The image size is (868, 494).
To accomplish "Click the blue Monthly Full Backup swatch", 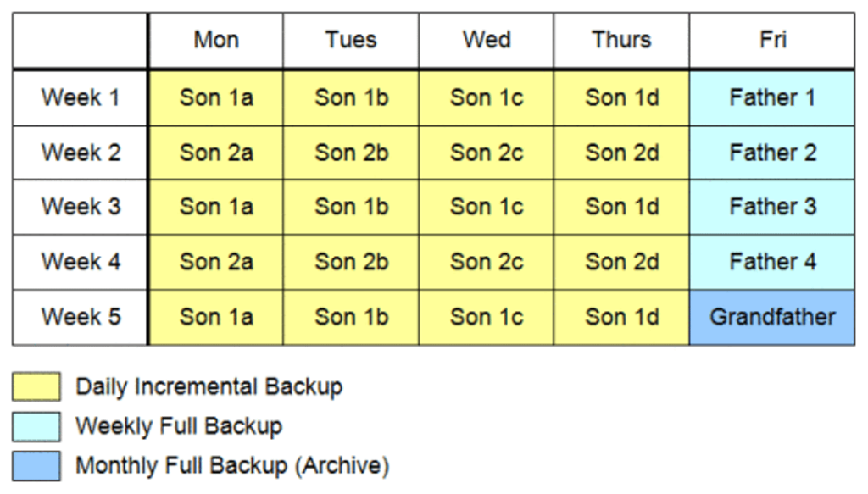I will [36, 465].
